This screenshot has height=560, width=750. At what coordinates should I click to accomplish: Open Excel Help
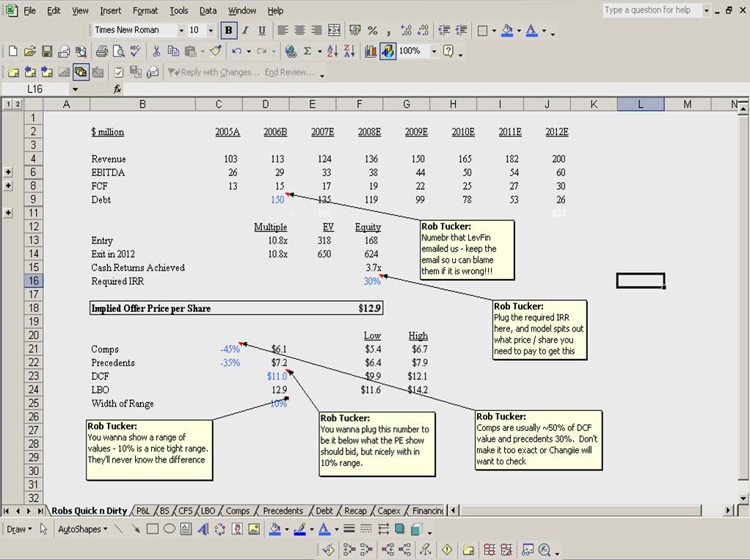tap(448, 51)
